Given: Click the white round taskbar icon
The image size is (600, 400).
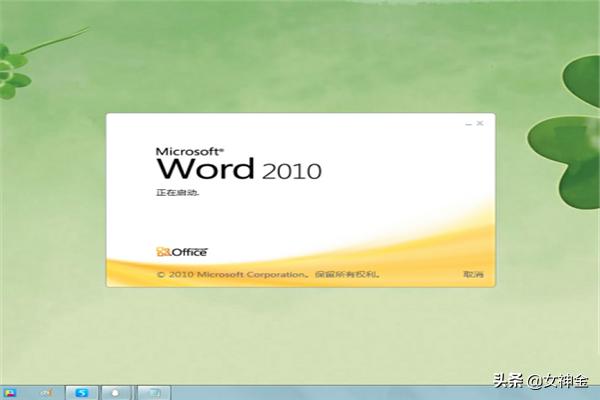Looking at the screenshot, I should pyautogui.click(x=117, y=392).
